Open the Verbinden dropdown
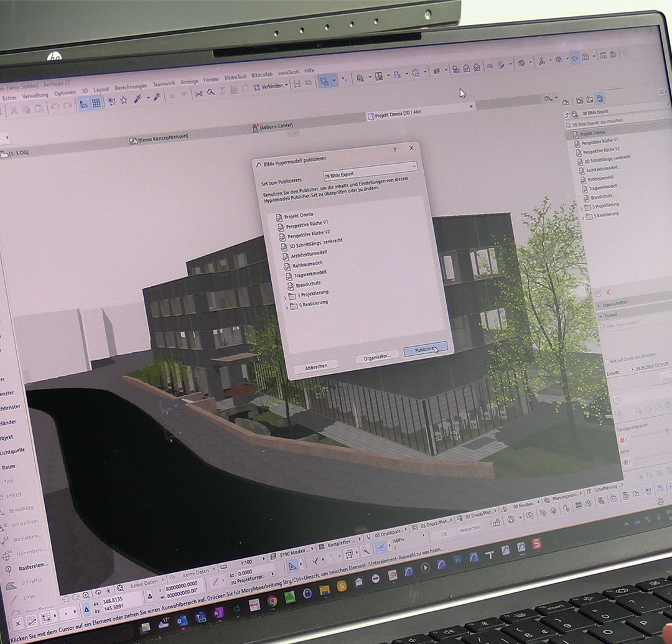672x644 pixels. click(x=271, y=86)
